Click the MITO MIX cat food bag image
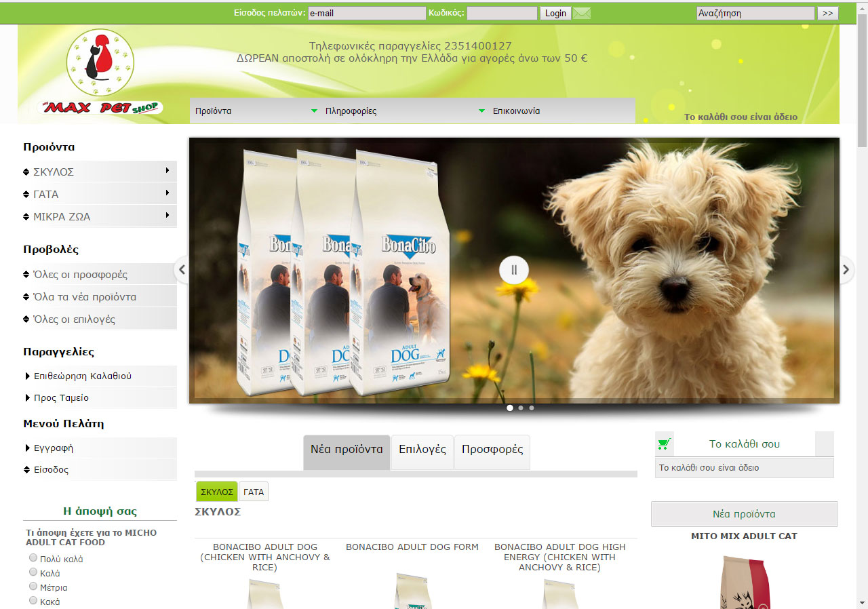868x609 pixels. coord(745,582)
